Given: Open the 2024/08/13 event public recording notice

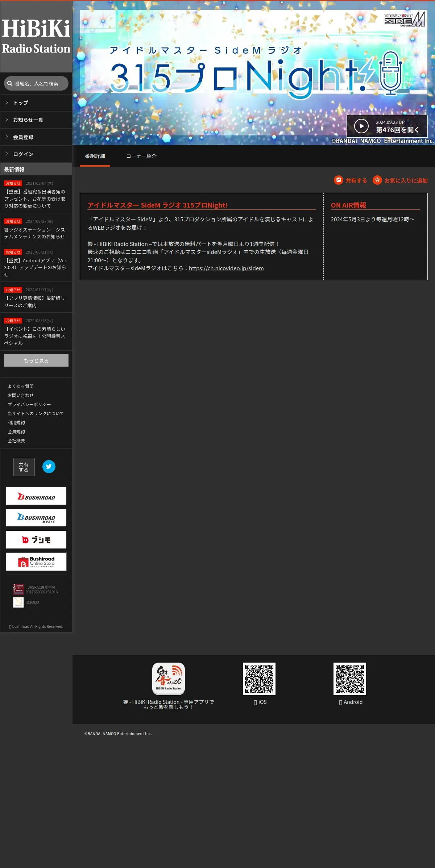Looking at the screenshot, I should tap(36, 332).
